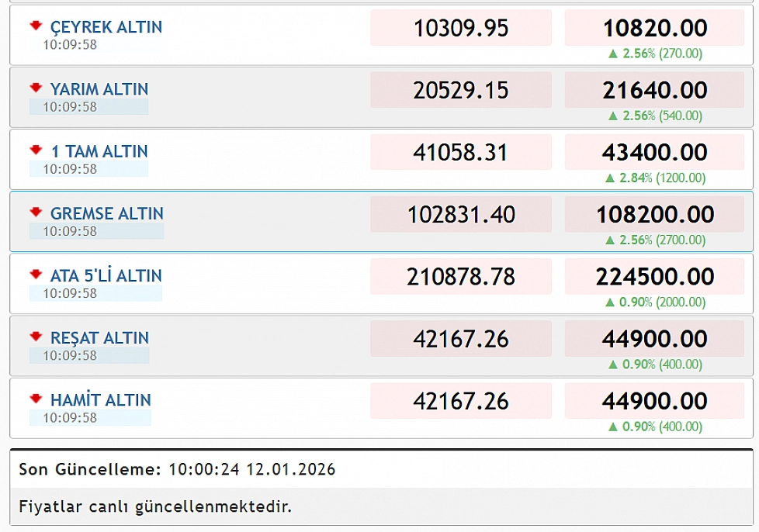Click the 10309.95 buying price cell

click(461, 29)
